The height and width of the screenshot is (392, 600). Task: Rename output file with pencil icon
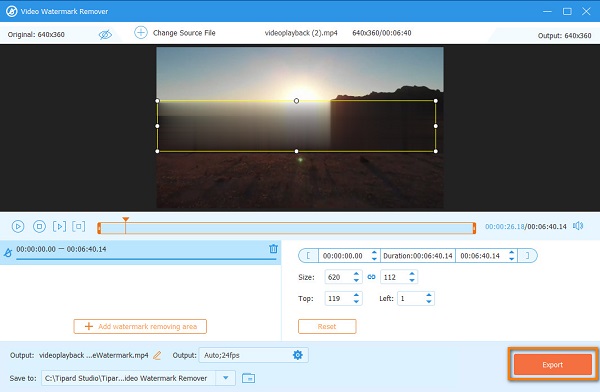click(157, 356)
